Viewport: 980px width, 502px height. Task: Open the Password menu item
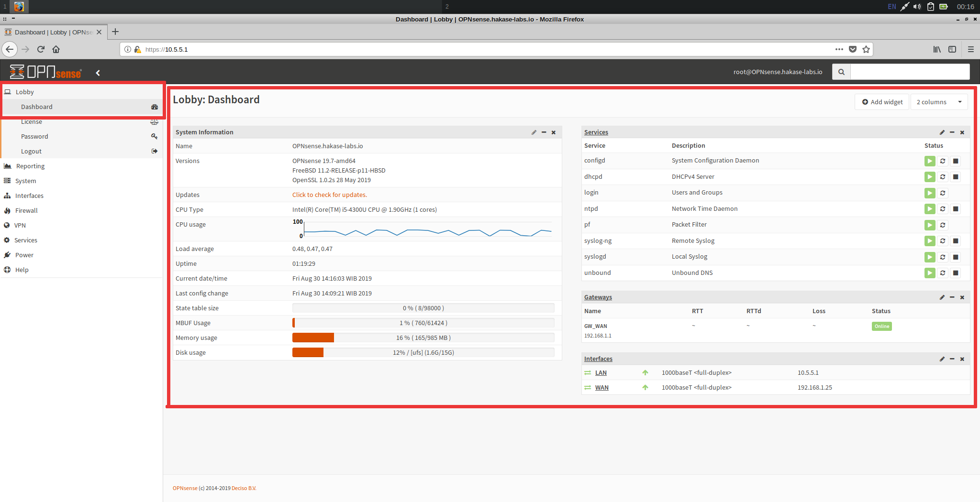pyautogui.click(x=82, y=136)
